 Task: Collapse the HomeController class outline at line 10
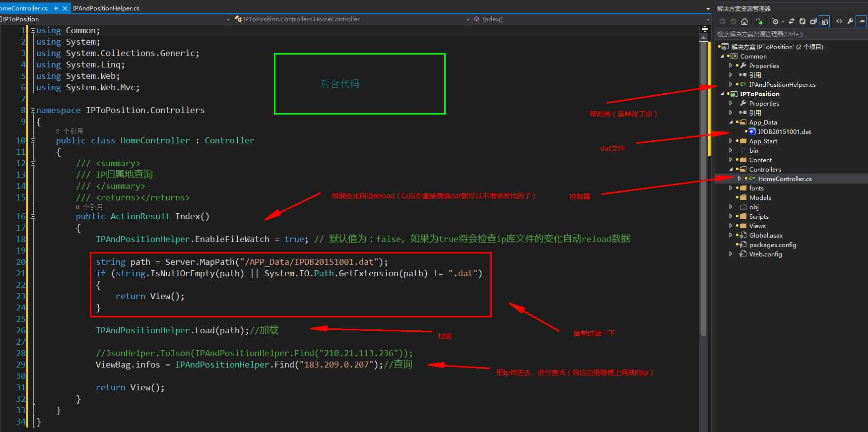tap(33, 140)
